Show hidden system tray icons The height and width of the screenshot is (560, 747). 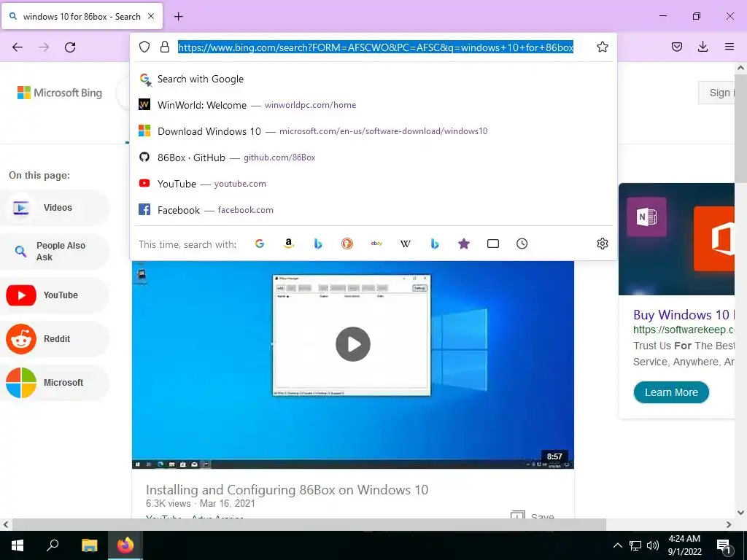pos(617,545)
